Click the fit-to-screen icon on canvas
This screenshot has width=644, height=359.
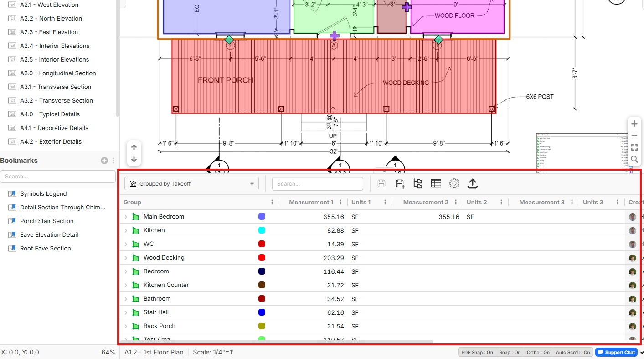tap(634, 147)
